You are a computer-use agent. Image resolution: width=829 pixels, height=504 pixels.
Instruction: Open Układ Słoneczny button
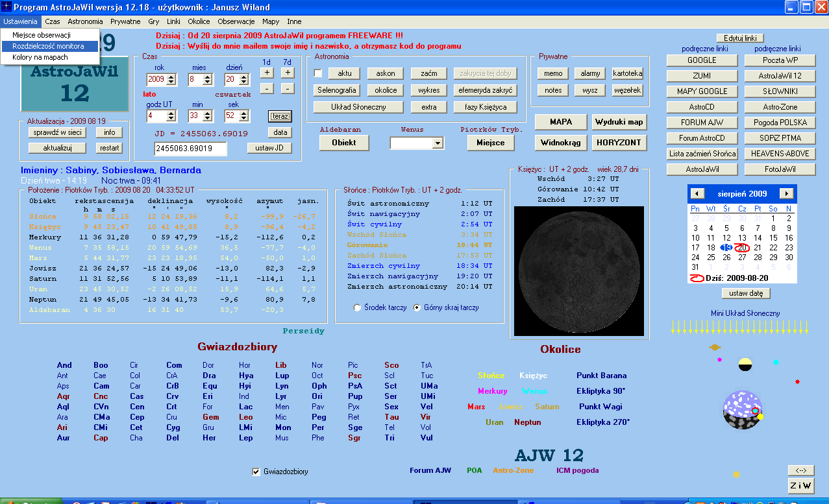(x=358, y=107)
